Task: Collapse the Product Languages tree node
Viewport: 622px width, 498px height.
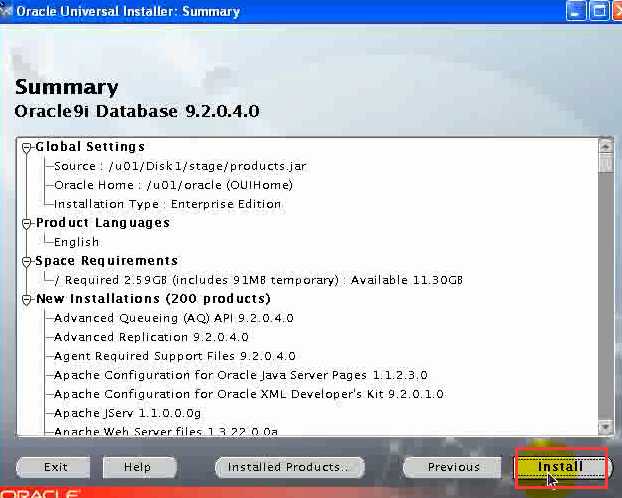Action: [27, 224]
